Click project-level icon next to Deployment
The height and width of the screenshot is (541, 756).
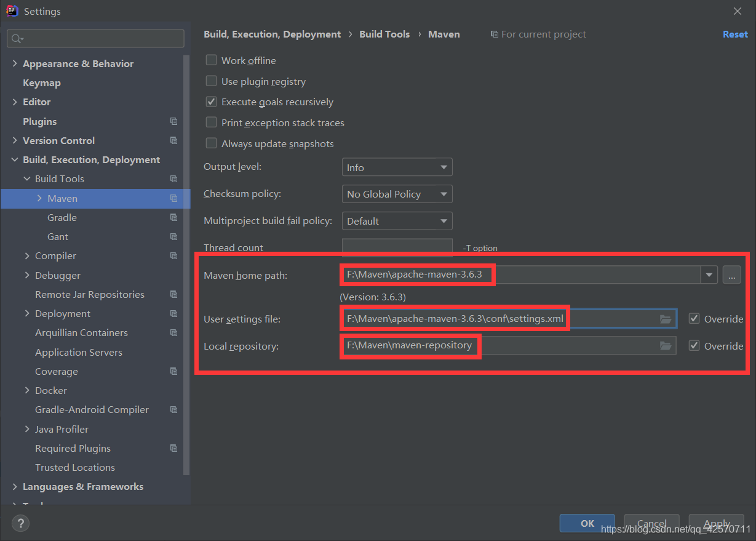(x=174, y=313)
